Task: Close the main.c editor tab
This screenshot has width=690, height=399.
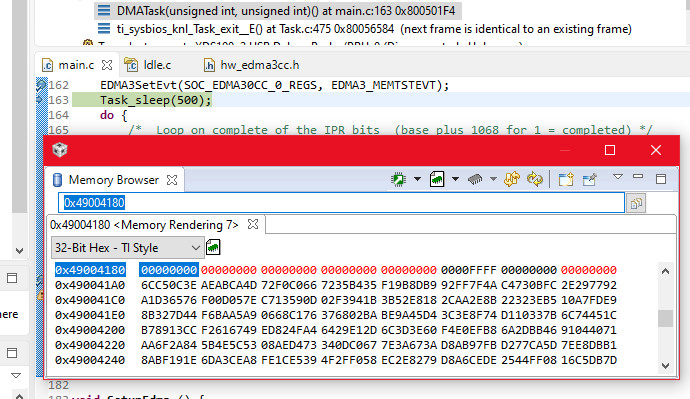Action: (x=107, y=65)
